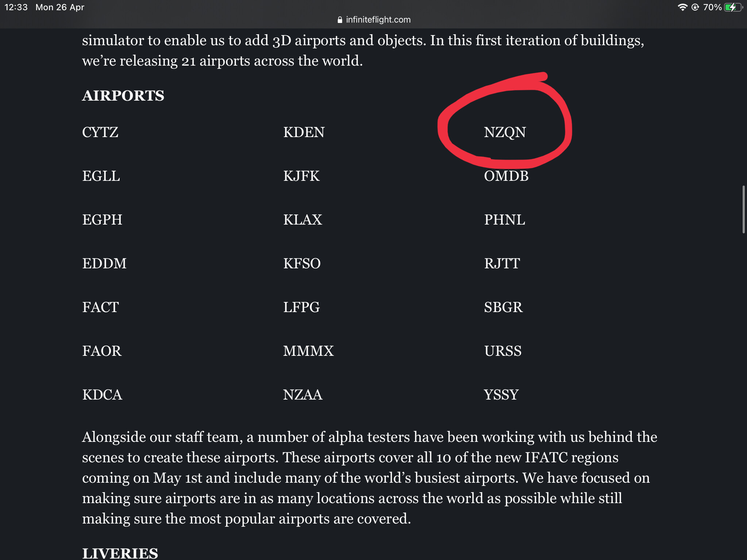The width and height of the screenshot is (747, 560).
Task: Select the KLAX airport entry
Action: [303, 219]
